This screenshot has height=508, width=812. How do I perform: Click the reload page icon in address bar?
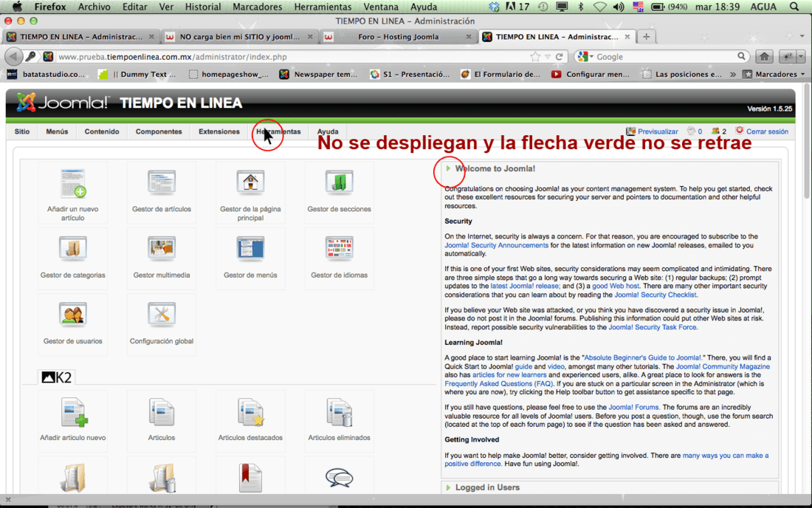click(x=560, y=56)
